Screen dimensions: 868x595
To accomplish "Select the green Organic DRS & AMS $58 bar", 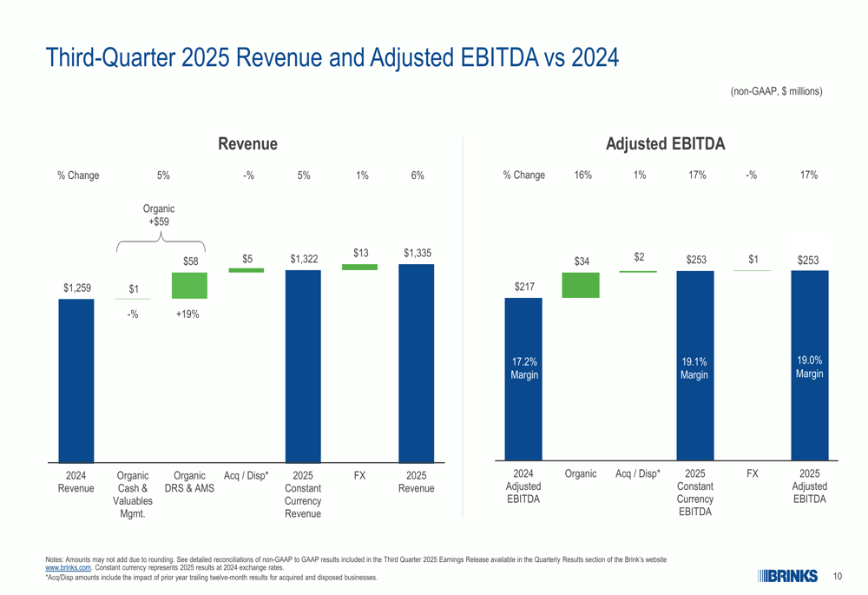I will point(189,285).
